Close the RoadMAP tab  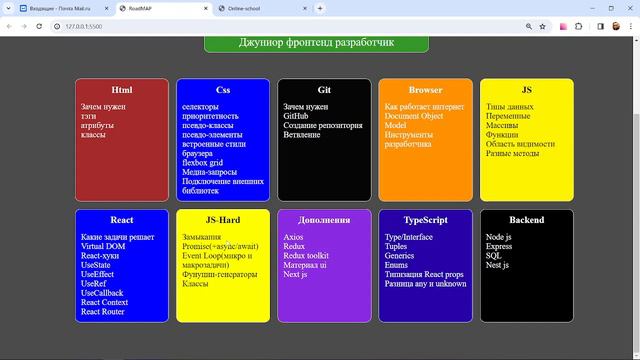click(206, 8)
